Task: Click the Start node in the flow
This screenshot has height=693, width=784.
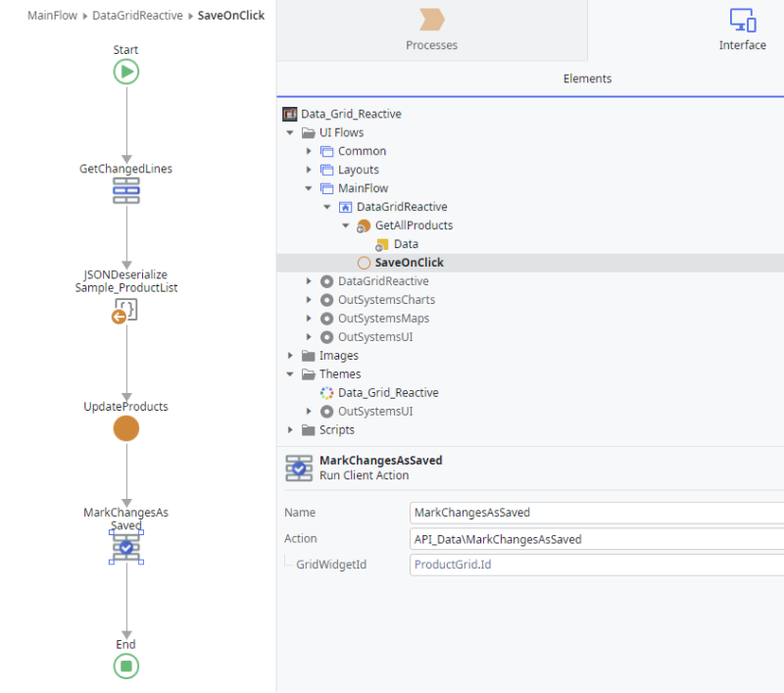Action: 125,70
